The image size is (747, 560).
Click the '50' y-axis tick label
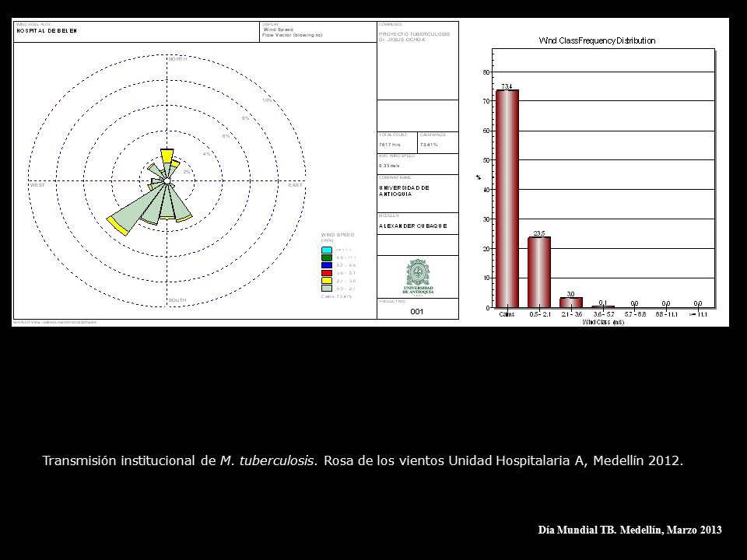click(x=486, y=160)
